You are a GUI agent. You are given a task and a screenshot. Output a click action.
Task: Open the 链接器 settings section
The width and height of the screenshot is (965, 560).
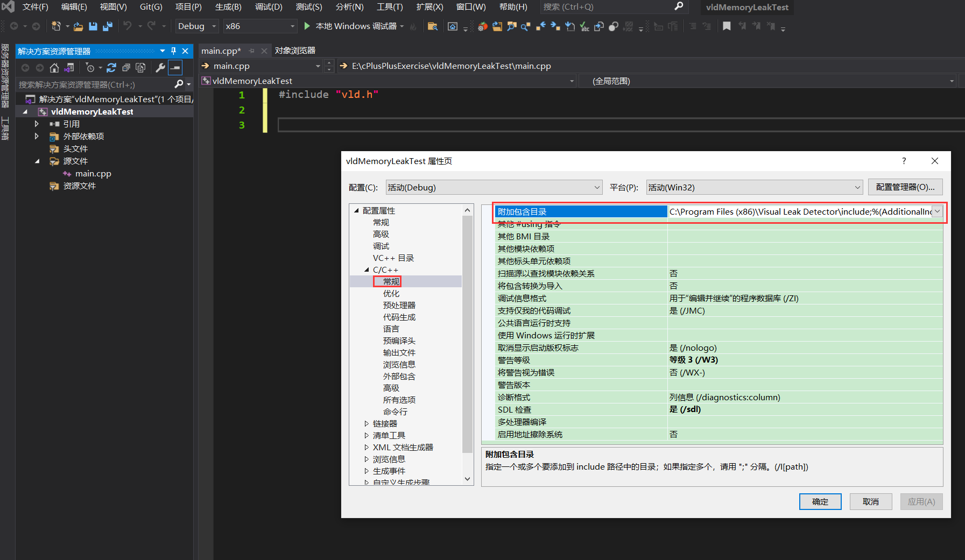click(x=385, y=423)
